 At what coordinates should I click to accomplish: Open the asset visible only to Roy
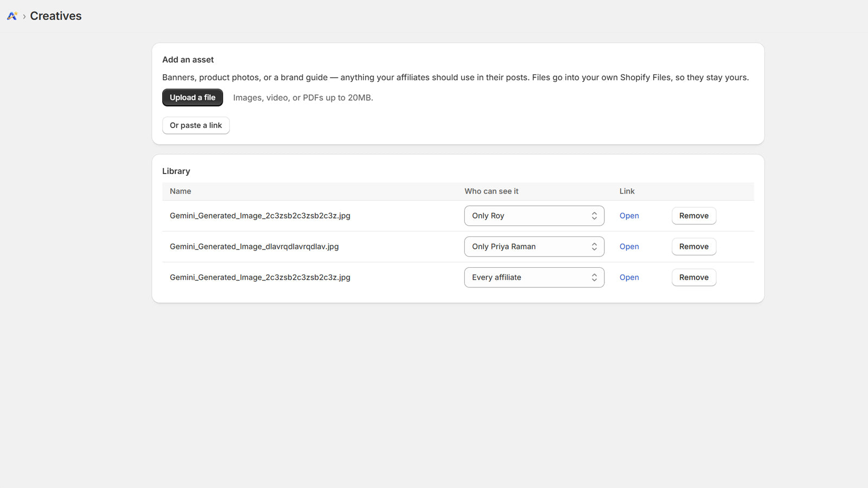coord(629,216)
